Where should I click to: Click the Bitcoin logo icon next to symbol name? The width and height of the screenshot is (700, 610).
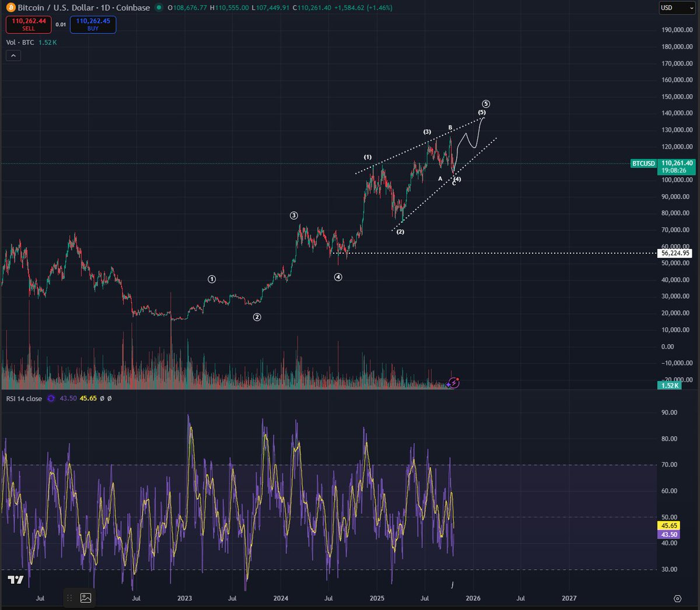click(x=10, y=8)
